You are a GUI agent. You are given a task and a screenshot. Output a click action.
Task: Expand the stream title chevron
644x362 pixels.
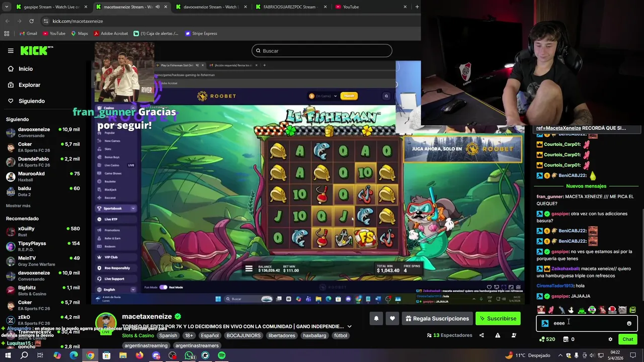[x=349, y=326]
